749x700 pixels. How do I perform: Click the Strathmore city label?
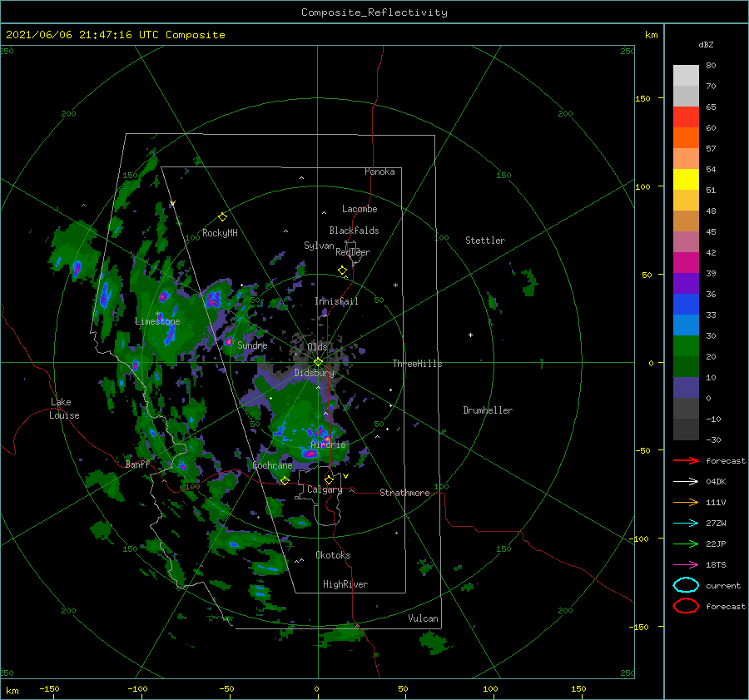[404, 493]
